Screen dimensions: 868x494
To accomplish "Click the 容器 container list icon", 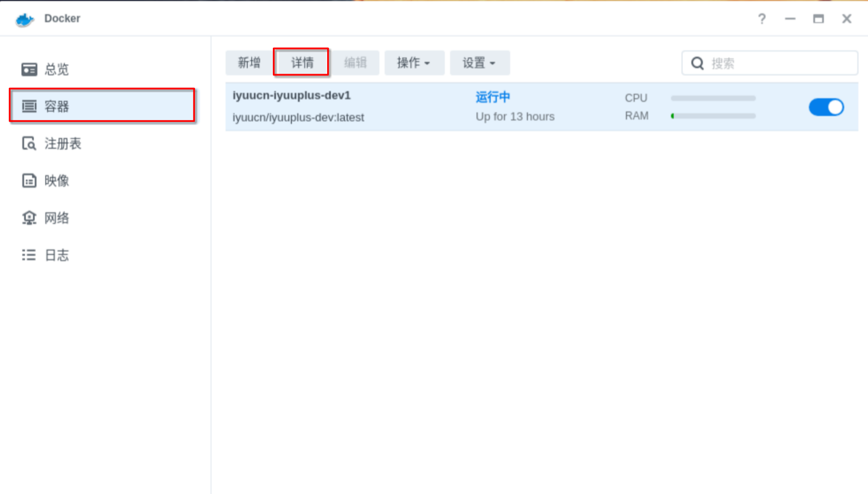I will click(29, 106).
